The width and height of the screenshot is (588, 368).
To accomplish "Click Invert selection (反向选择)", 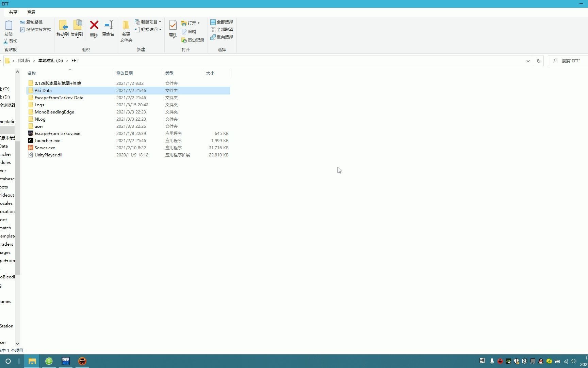I will pos(222,37).
